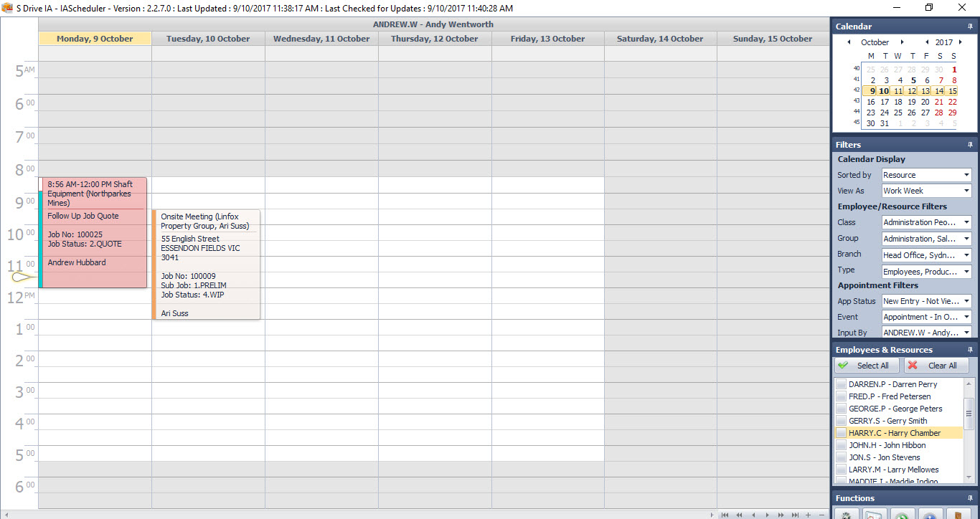
Task: Open the Group filter dropdown
Action: [x=966, y=239]
